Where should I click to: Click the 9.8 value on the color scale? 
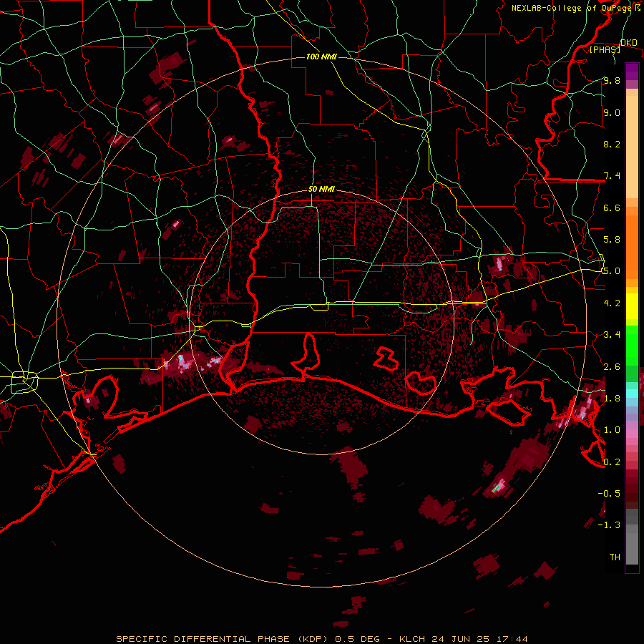point(612,81)
